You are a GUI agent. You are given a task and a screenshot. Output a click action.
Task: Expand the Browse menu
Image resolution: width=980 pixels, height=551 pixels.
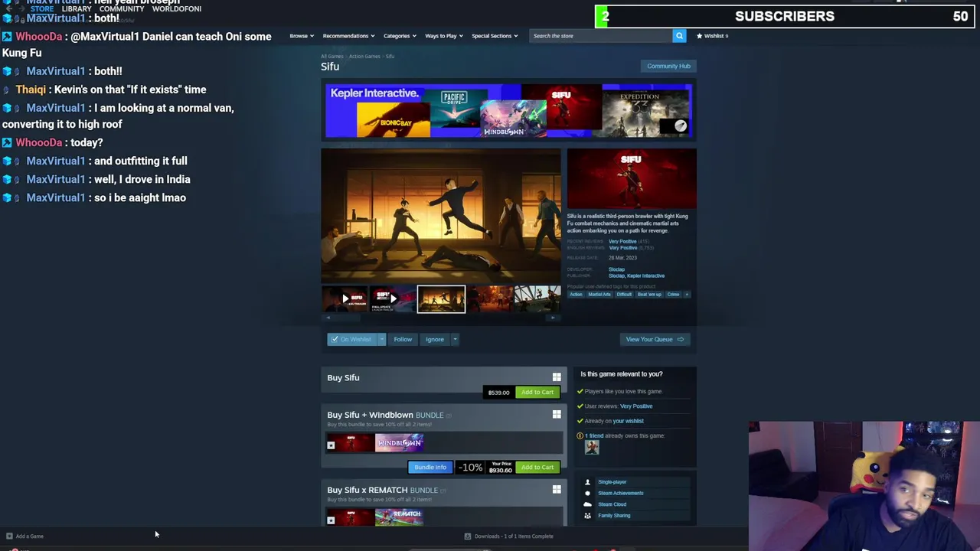coord(301,36)
